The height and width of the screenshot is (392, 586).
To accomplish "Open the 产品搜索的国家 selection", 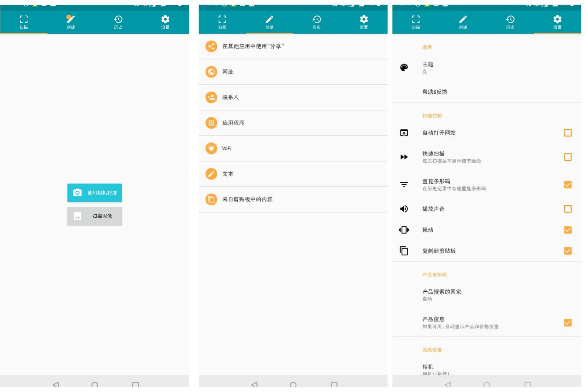I will [486, 295].
